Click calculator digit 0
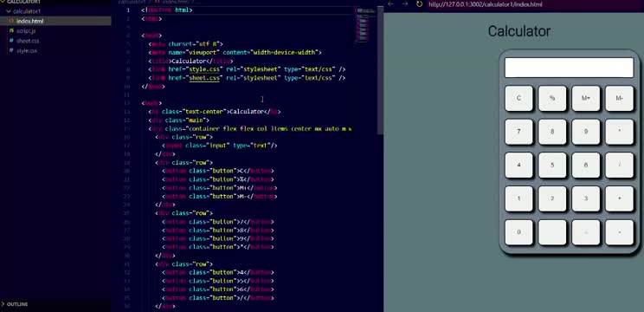The image size is (644, 312). point(518,232)
